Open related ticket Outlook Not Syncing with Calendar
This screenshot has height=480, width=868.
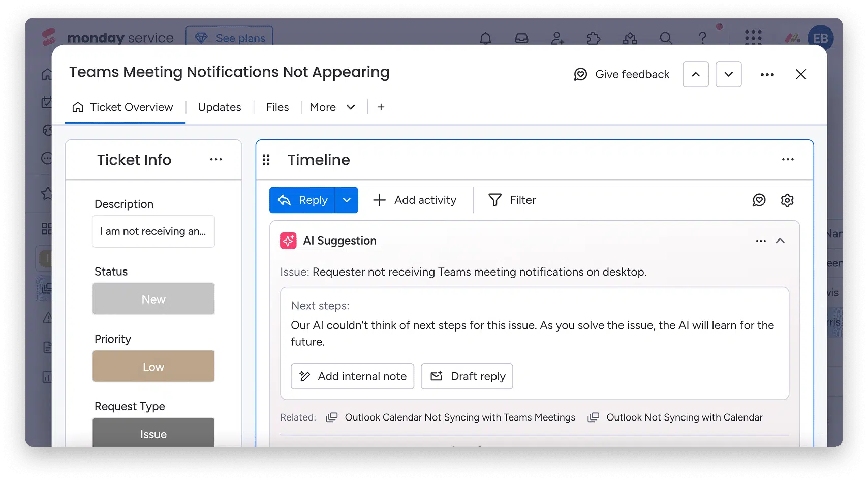(x=684, y=417)
